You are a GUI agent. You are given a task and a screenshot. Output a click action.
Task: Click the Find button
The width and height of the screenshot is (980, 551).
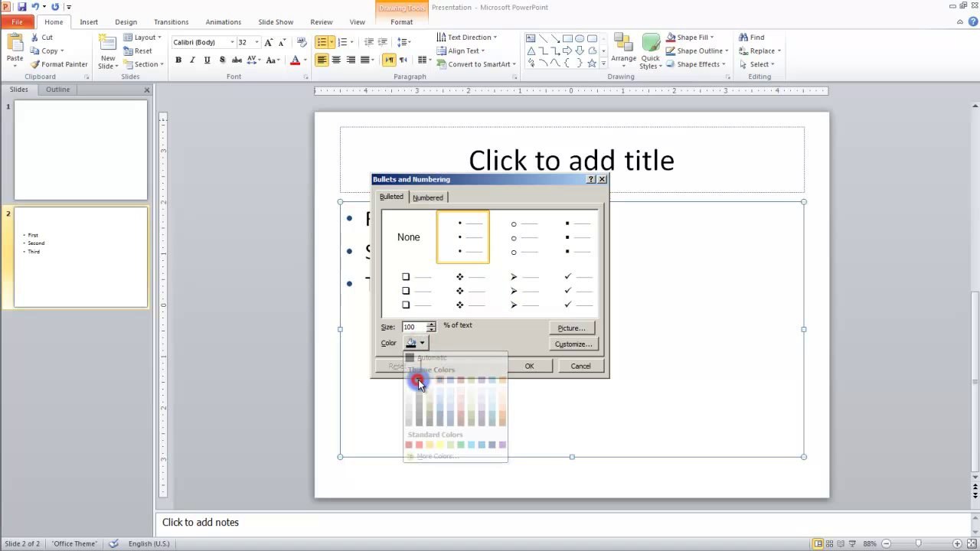point(752,37)
